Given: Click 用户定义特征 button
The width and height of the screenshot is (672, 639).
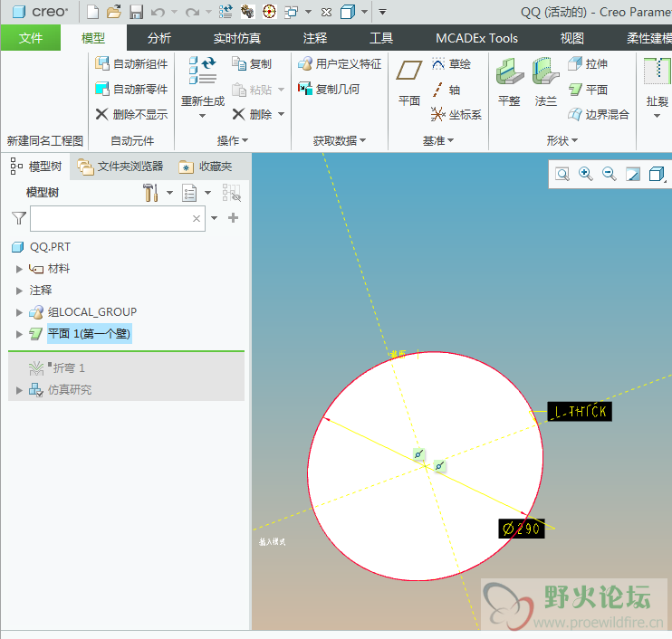Looking at the screenshot, I should coord(340,64).
